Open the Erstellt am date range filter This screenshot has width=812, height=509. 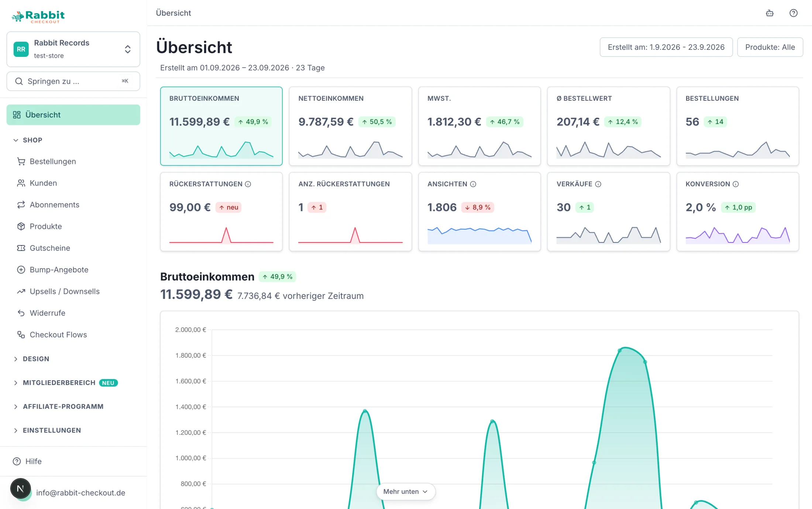(666, 47)
